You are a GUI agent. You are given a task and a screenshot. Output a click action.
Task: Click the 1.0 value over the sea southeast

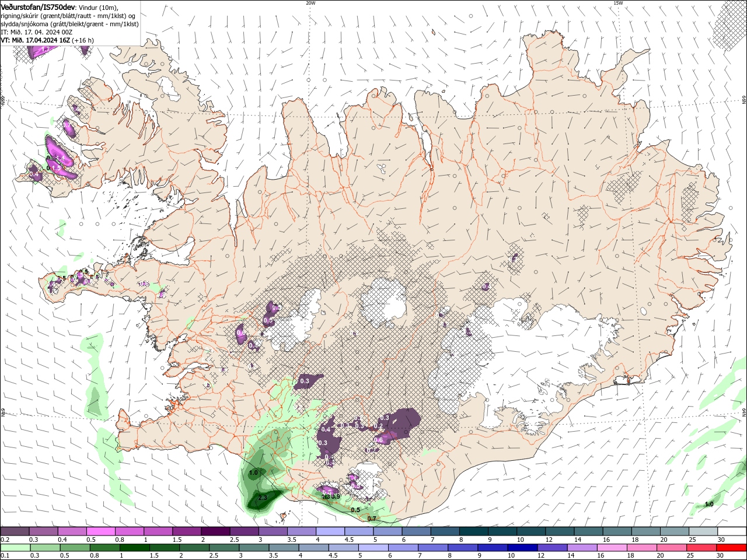709,504
